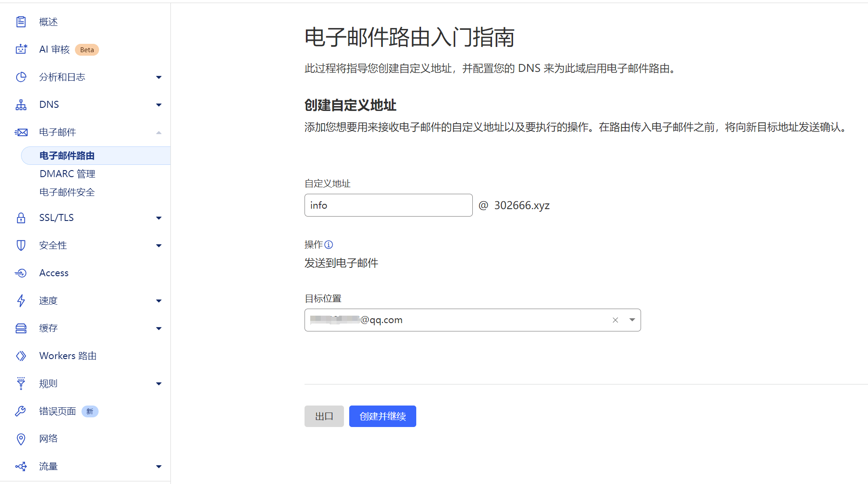Select the 概述 document icon in sidebar
The width and height of the screenshot is (868, 484).
point(21,21)
